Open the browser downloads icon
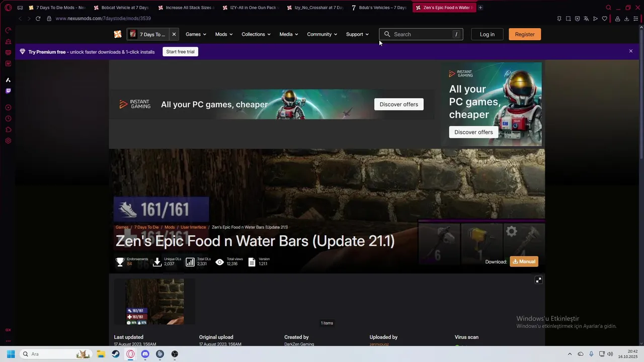Screen dimensions: 644x362 click(x=626, y=19)
